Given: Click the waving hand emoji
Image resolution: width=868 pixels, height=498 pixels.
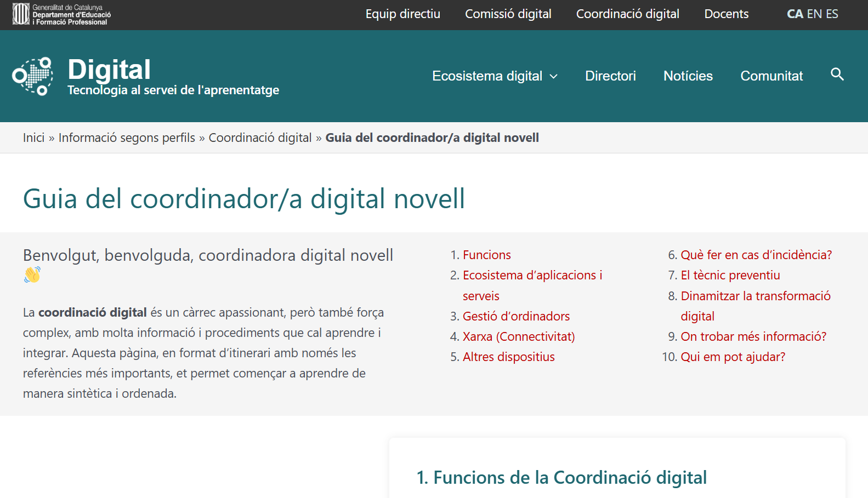Looking at the screenshot, I should tap(32, 274).
